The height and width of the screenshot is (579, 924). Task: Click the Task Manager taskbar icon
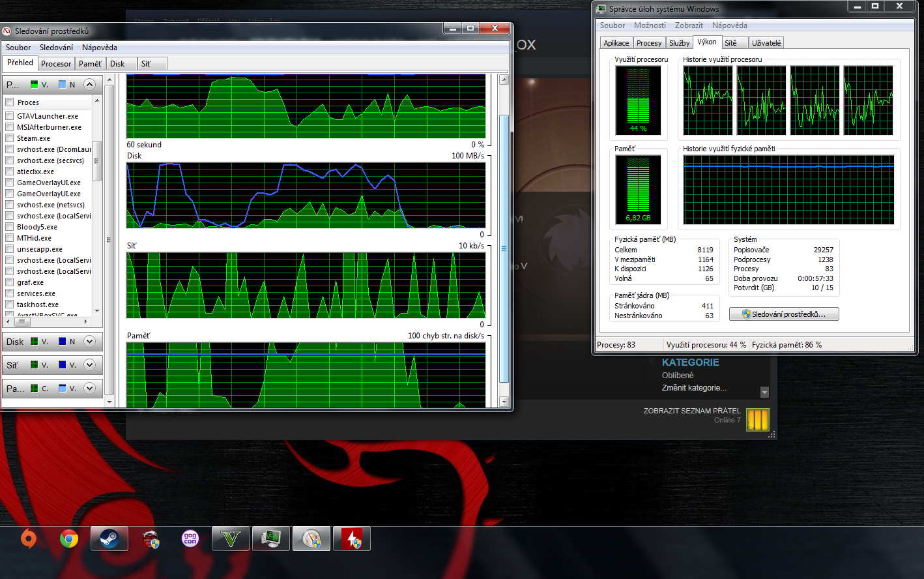[271, 539]
